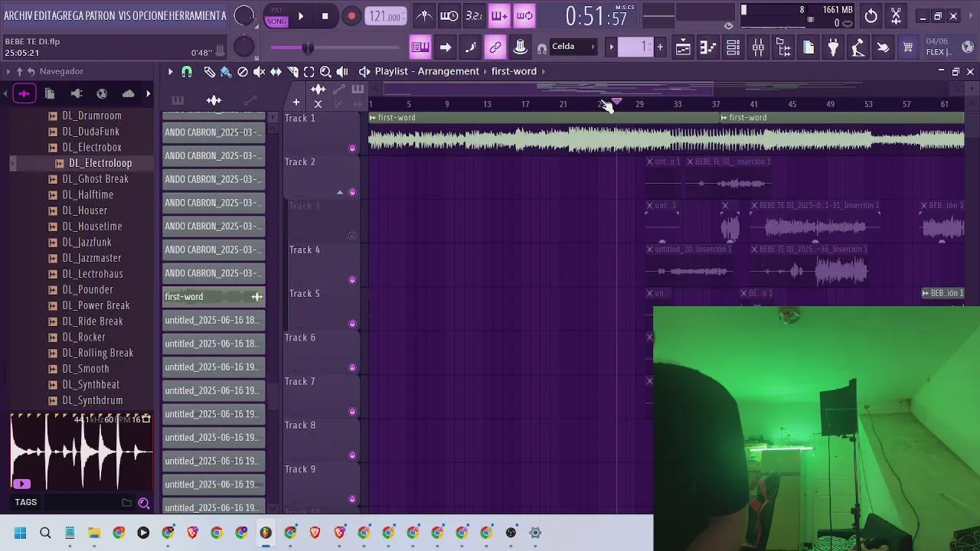Mute Track 6 using its purple dot

pyautogui.click(x=352, y=368)
